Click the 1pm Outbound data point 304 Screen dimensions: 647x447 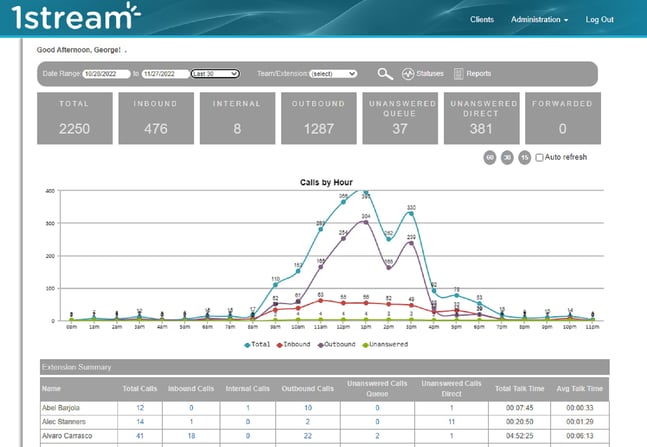(x=366, y=222)
